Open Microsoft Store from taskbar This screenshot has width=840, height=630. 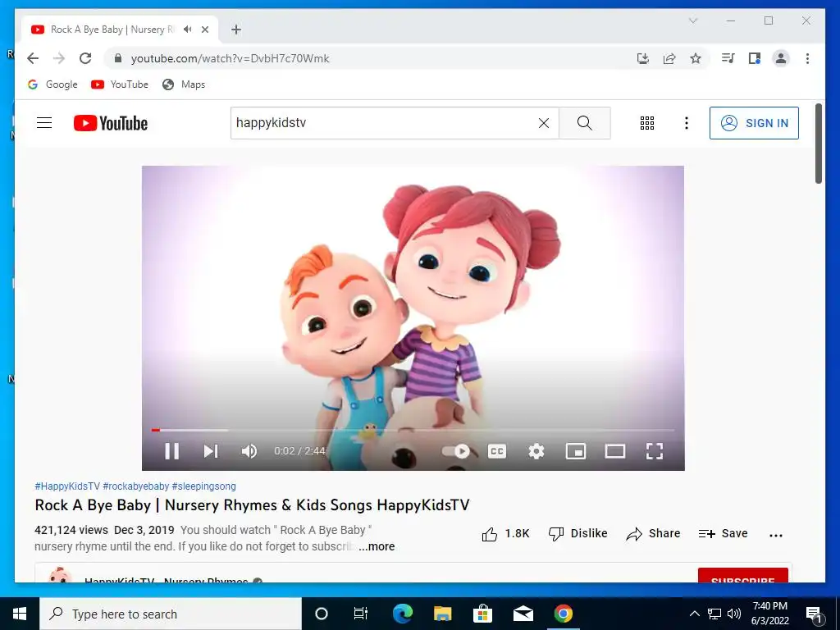[482, 614]
